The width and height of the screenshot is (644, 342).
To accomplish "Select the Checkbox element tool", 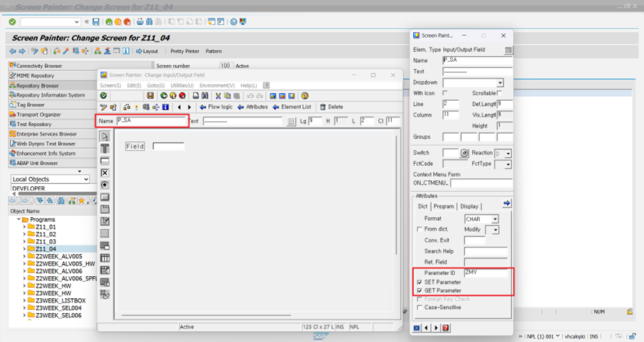I will 105,173.
